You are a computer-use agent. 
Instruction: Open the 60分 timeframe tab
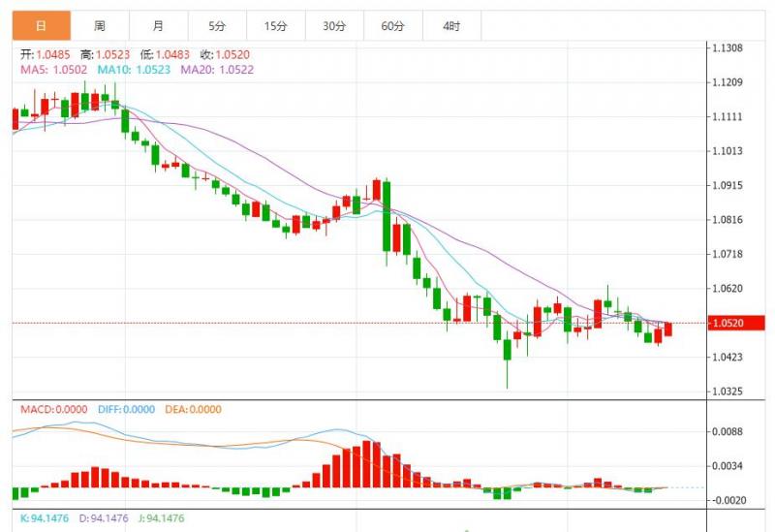coord(393,26)
